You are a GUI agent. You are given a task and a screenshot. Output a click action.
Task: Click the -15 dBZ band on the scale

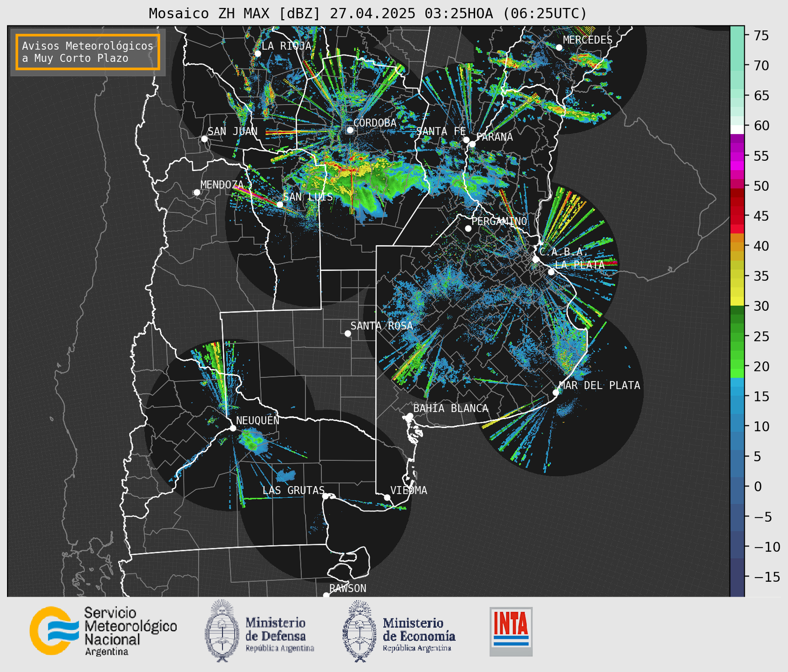737,577
